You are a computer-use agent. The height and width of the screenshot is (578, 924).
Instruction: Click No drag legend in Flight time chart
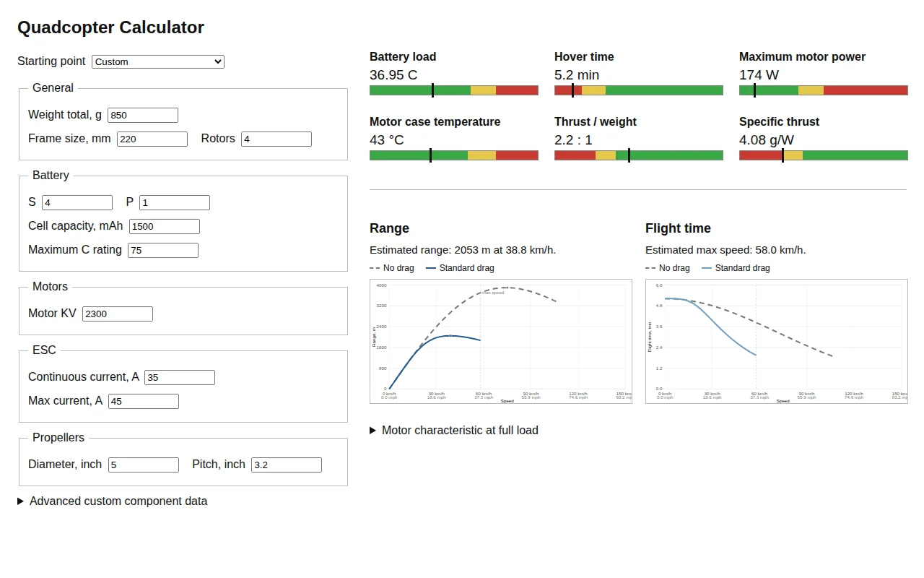pos(668,268)
